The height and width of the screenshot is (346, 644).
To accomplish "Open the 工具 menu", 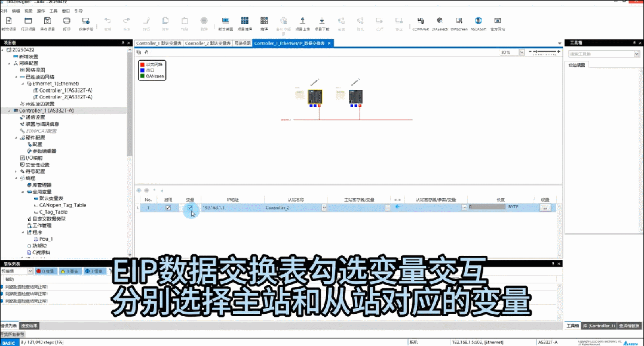I will pos(53,11).
